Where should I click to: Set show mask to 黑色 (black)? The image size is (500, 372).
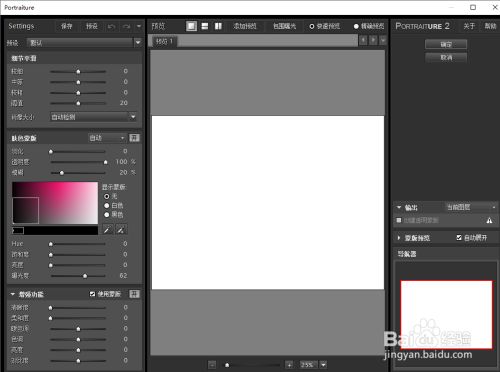click(107, 215)
